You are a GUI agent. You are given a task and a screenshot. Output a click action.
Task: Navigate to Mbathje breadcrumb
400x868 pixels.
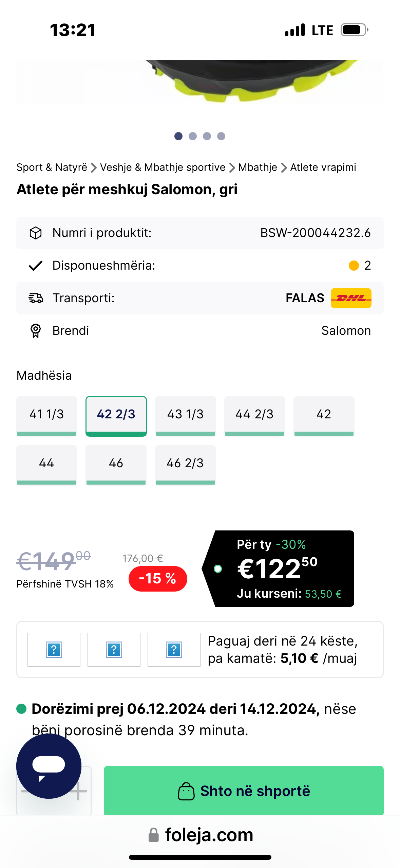click(258, 167)
